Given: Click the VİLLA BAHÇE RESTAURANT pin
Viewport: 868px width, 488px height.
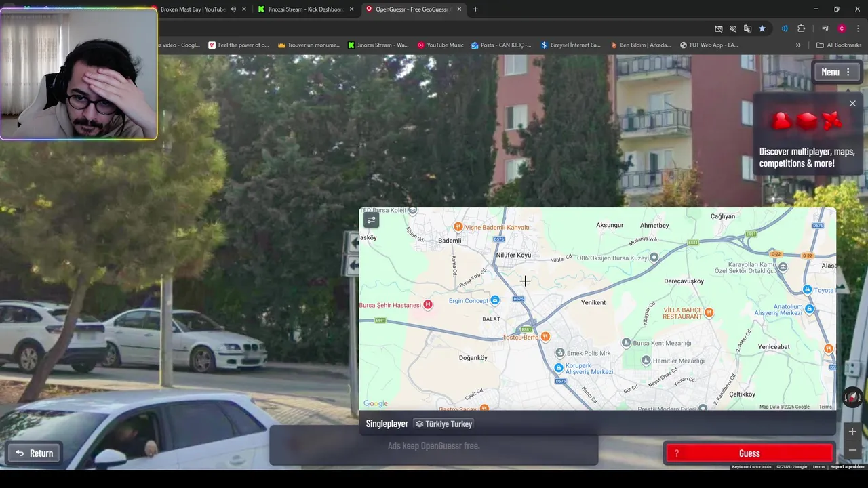Looking at the screenshot, I should (709, 312).
